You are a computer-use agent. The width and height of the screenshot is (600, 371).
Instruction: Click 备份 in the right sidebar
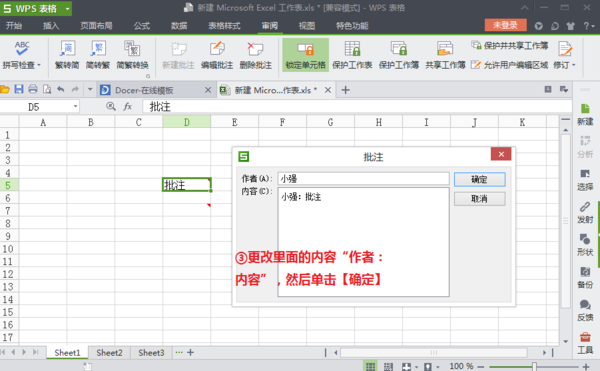(585, 278)
